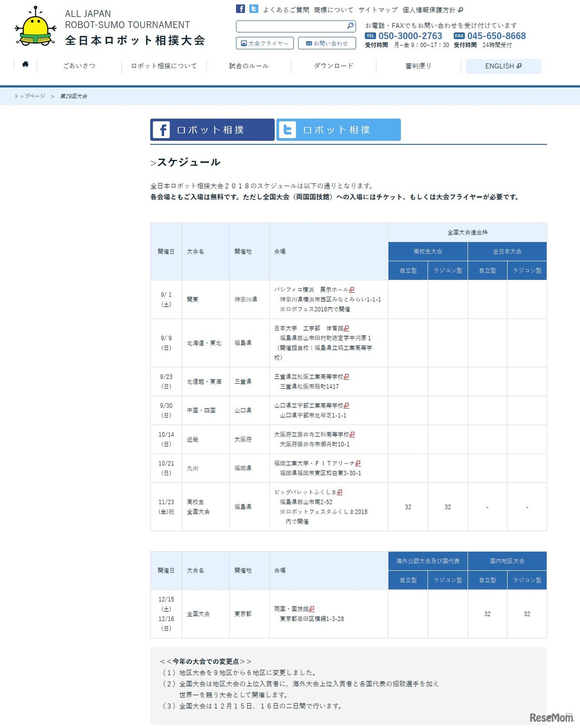Open the 両国・国技館 venue link
580x728 pixels.
tap(291, 609)
